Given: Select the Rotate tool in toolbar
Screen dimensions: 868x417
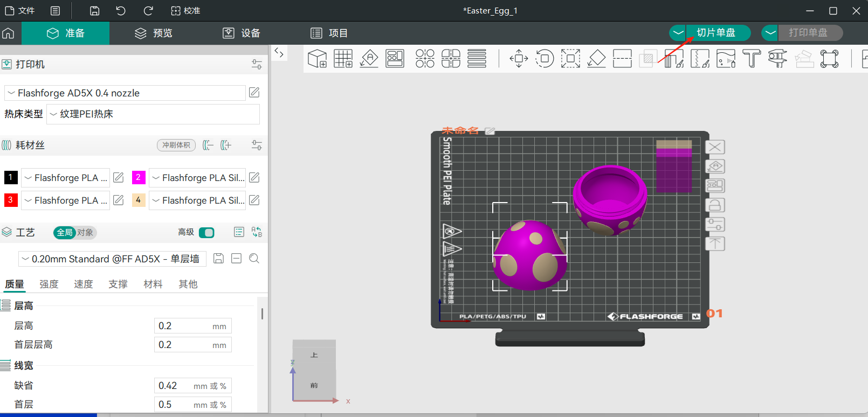Looking at the screenshot, I should click(x=545, y=58).
